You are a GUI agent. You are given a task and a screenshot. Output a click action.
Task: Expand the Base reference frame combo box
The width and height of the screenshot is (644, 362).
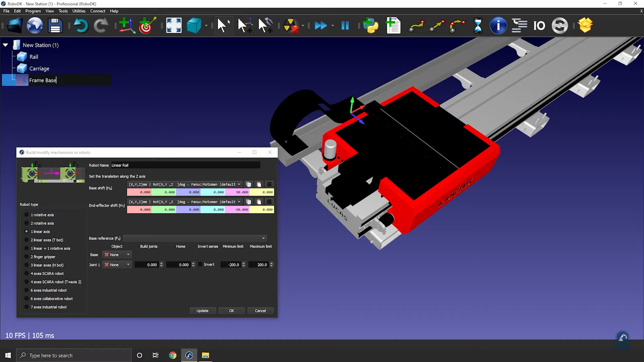click(x=195, y=238)
